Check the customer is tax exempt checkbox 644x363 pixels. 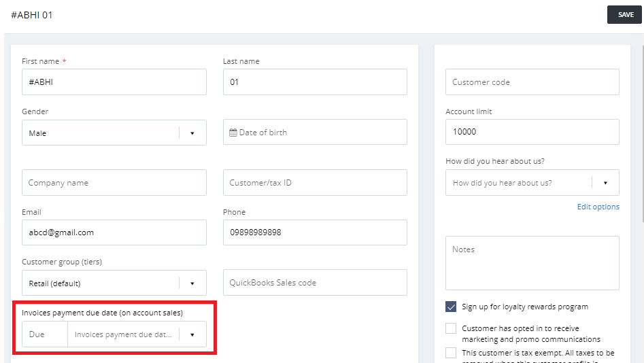pyautogui.click(x=451, y=353)
